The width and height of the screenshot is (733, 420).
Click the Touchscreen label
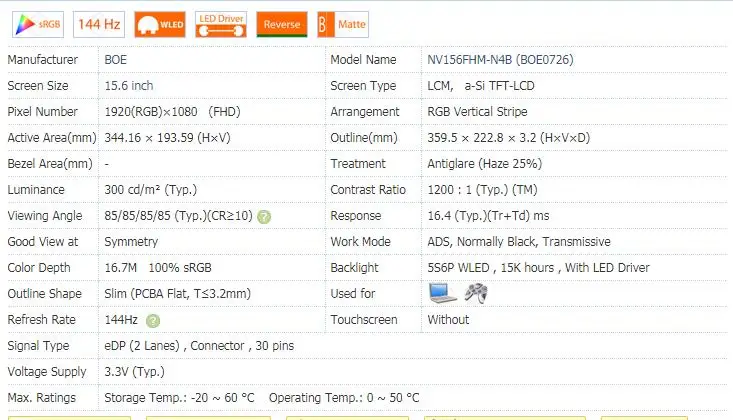(x=364, y=320)
